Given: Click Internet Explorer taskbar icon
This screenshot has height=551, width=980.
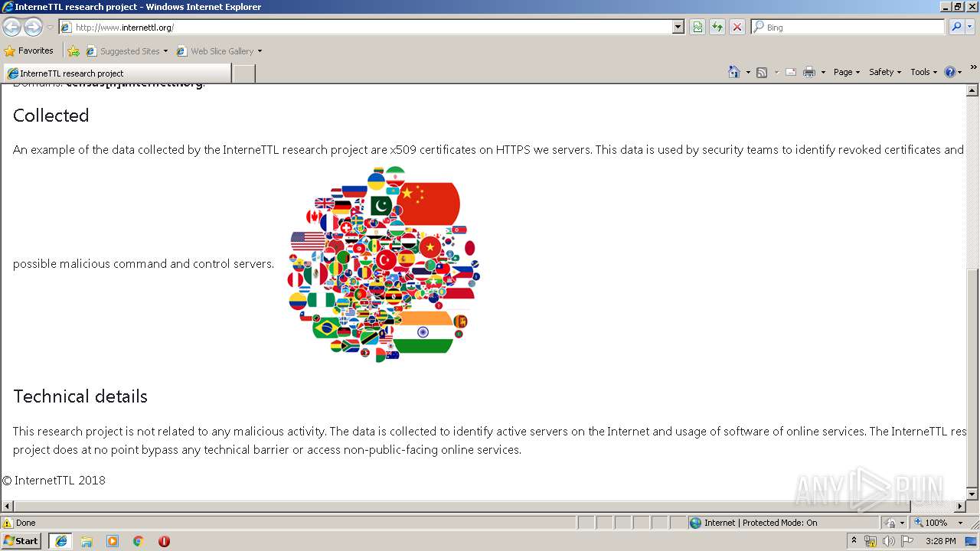Looking at the screenshot, I should [60, 541].
